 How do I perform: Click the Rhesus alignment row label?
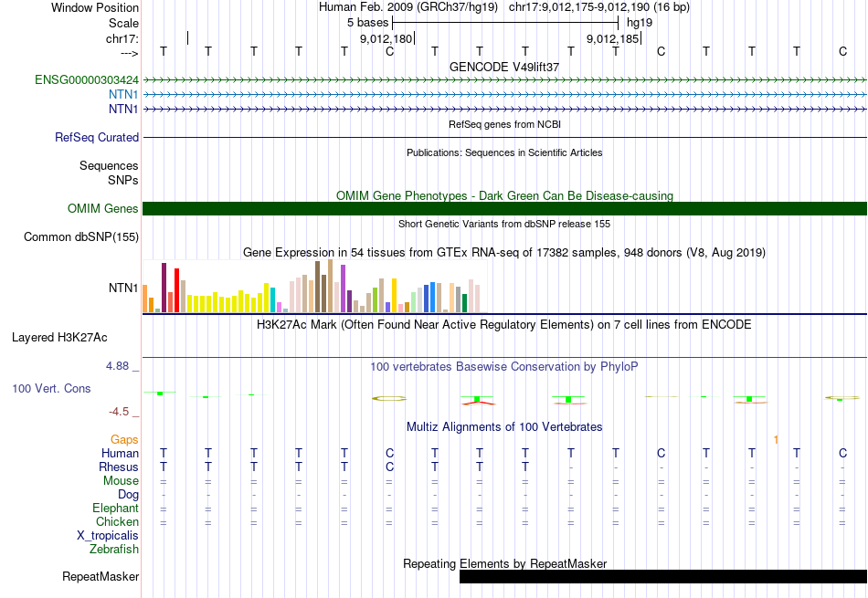pyautogui.click(x=119, y=467)
